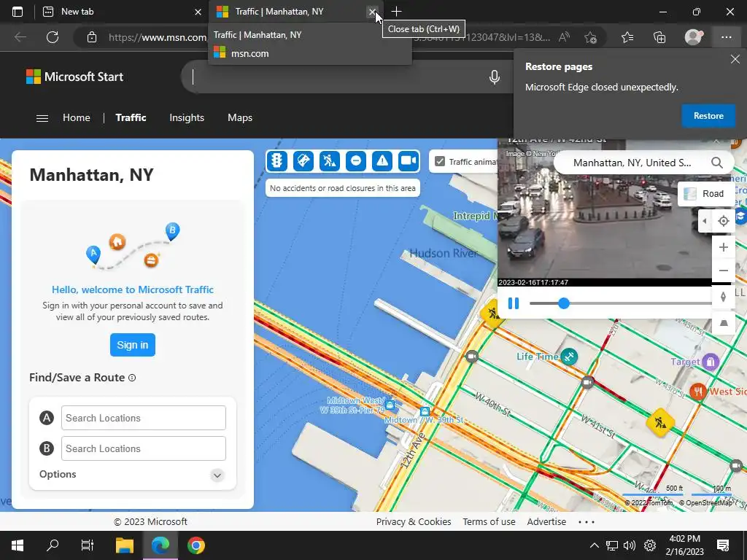
Task: Open the Advertise link
Action: pos(546,521)
